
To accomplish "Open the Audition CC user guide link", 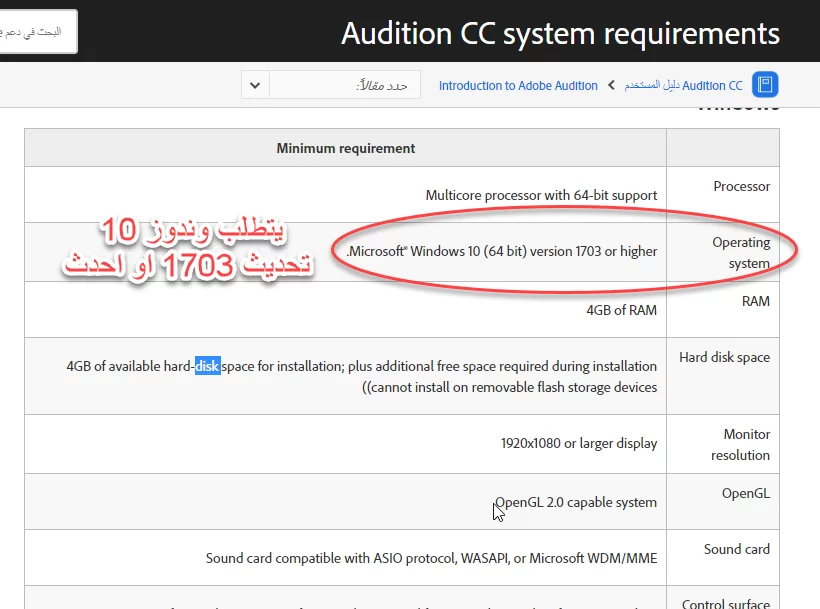I will pyautogui.click(x=683, y=85).
